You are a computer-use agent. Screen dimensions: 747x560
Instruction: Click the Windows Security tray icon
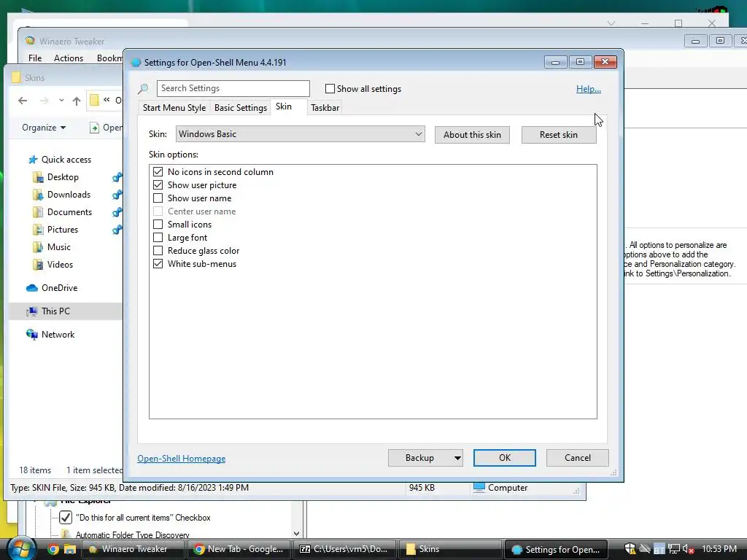[630, 549]
